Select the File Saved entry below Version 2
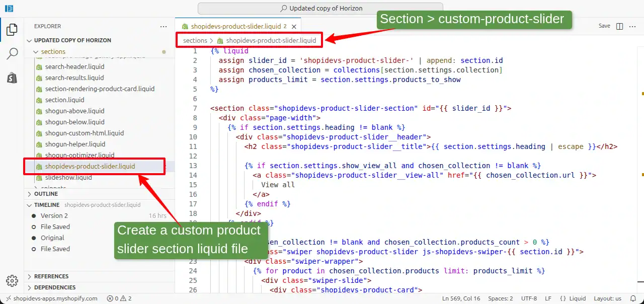This screenshot has width=644, height=304. click(55, 226)
